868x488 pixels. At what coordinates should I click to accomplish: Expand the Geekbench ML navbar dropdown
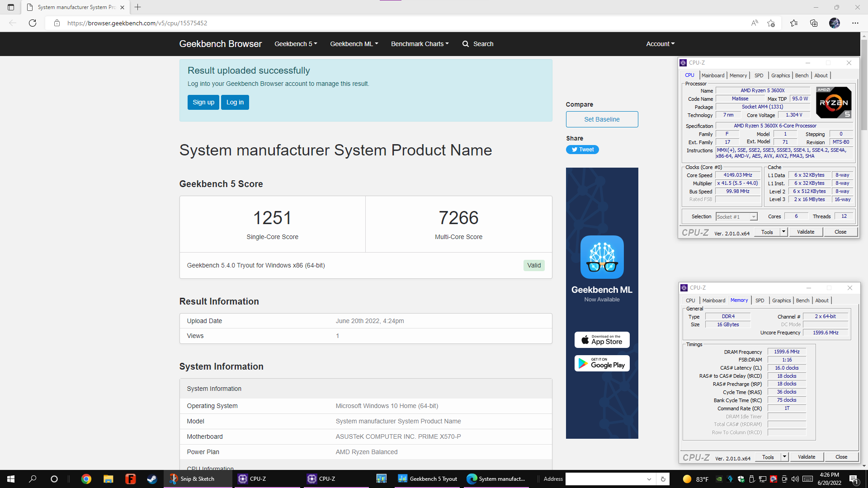354,44
